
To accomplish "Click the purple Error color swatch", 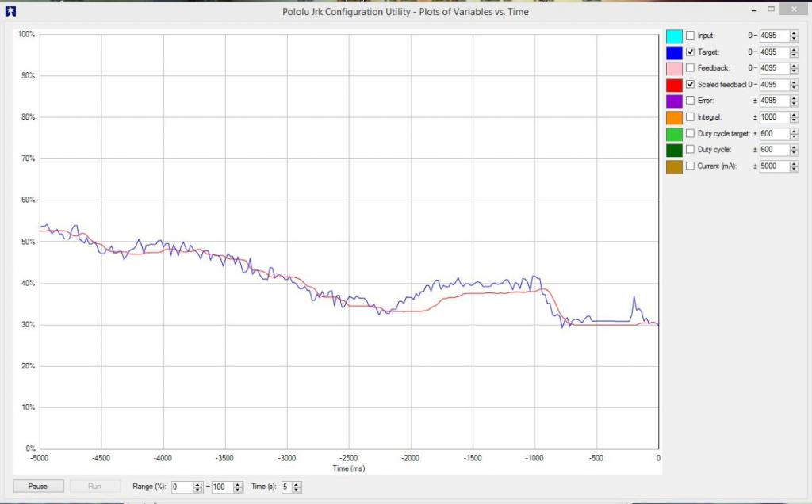I will [x=674, y=101].
